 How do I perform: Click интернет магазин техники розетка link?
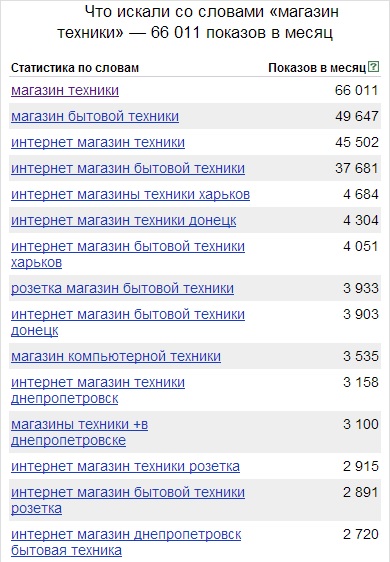click(125, 466)
